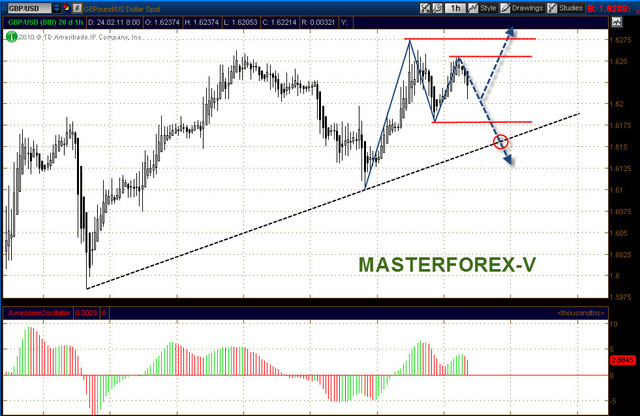Click the AwesomeOscillator study label
The height and width of the screenshot is (416, 640).
pyautogui.click(x=39, y=313)
